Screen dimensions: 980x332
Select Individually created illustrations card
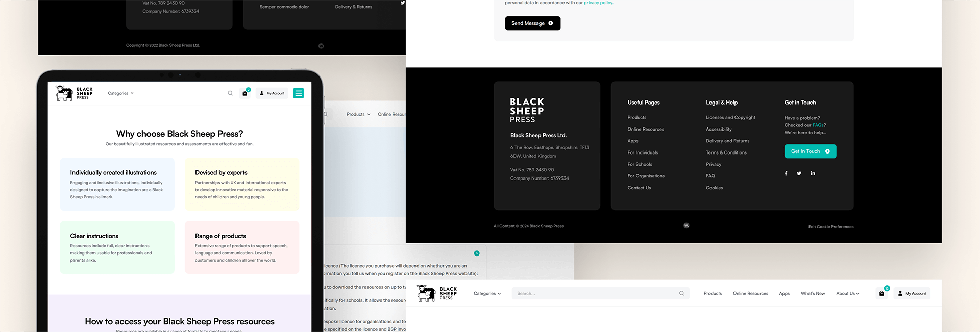117,184
